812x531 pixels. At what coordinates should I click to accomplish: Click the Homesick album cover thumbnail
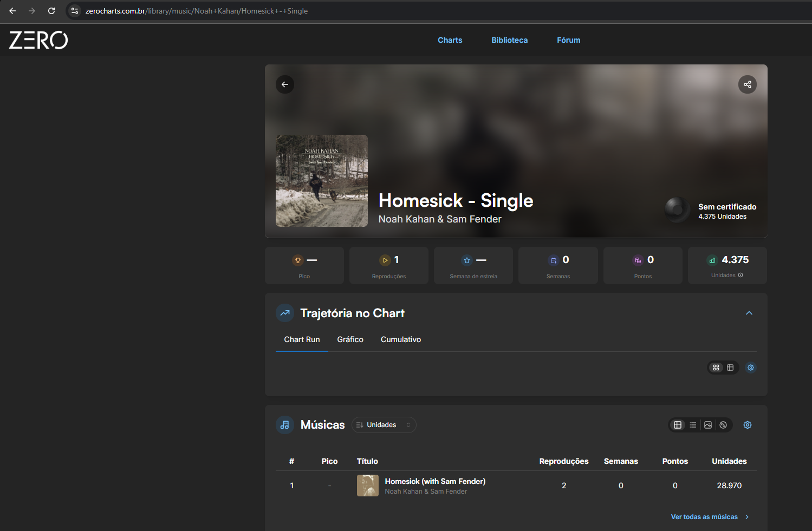pyautogui.click(x=322, y=181)
